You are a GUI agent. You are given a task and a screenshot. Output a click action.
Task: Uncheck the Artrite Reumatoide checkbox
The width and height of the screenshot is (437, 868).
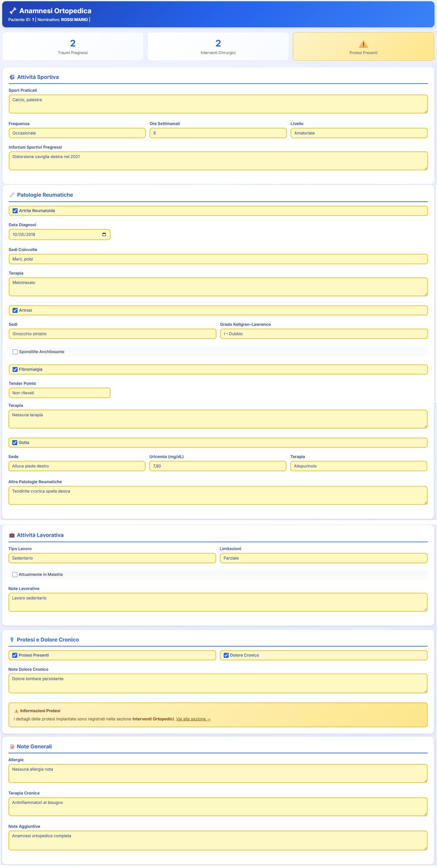[x=15, y=211]
